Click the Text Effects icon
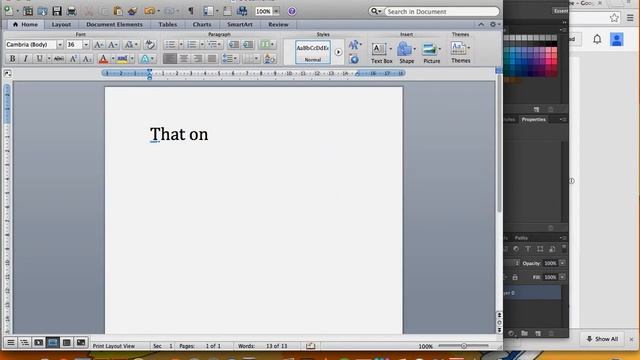This screenshot has width=640, height=360. [x=144, y=59]
